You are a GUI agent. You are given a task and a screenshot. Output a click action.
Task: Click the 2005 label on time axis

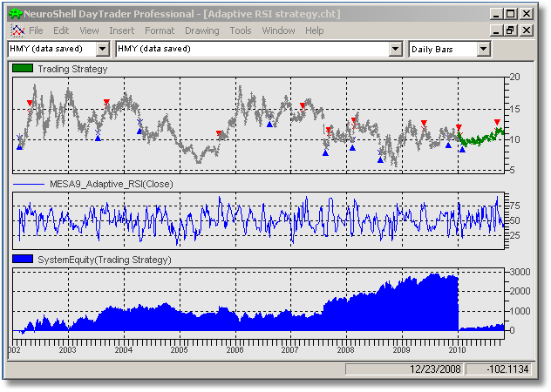[x=179, y=349]
